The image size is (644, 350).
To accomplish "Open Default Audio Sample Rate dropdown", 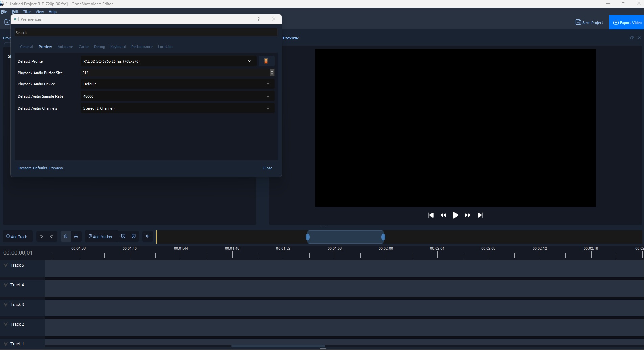I will tap(177, 96).
